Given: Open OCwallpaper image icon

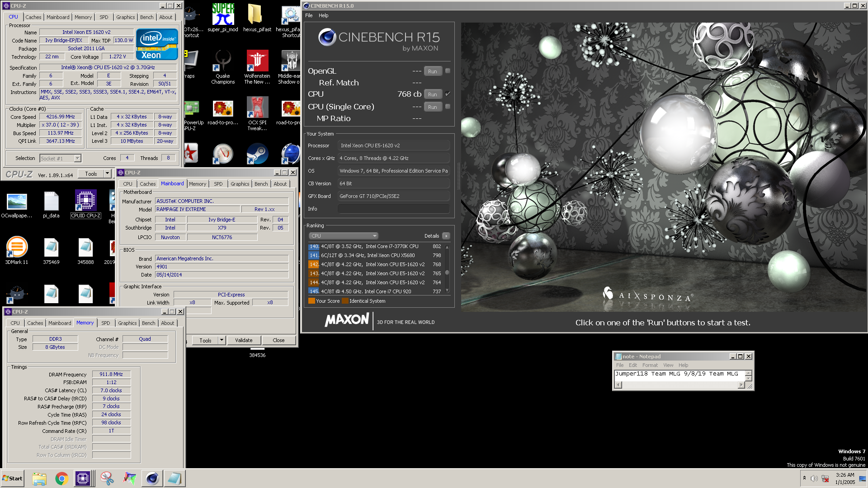Looking at the screenshot, I should [x=17, y=205].
